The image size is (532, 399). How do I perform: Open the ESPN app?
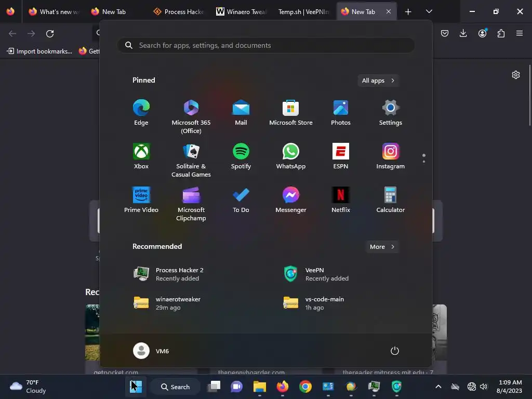click(341, 156)
